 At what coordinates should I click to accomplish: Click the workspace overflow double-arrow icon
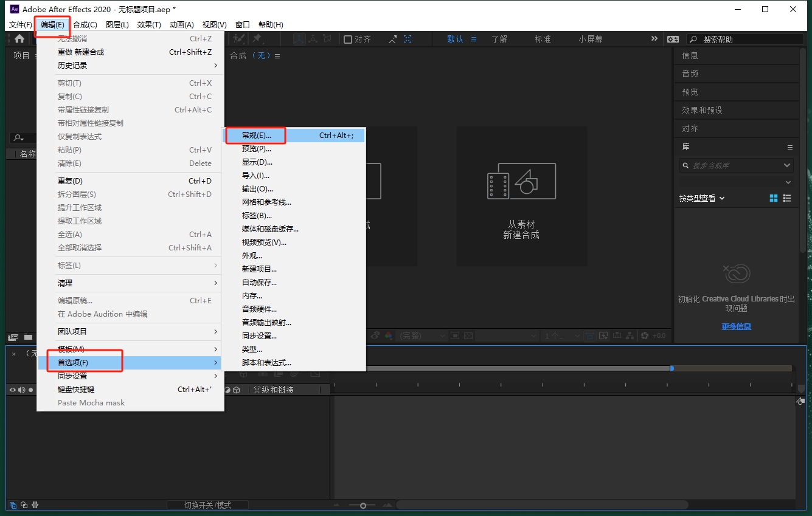pyautogui.click(x=654, y=39)
